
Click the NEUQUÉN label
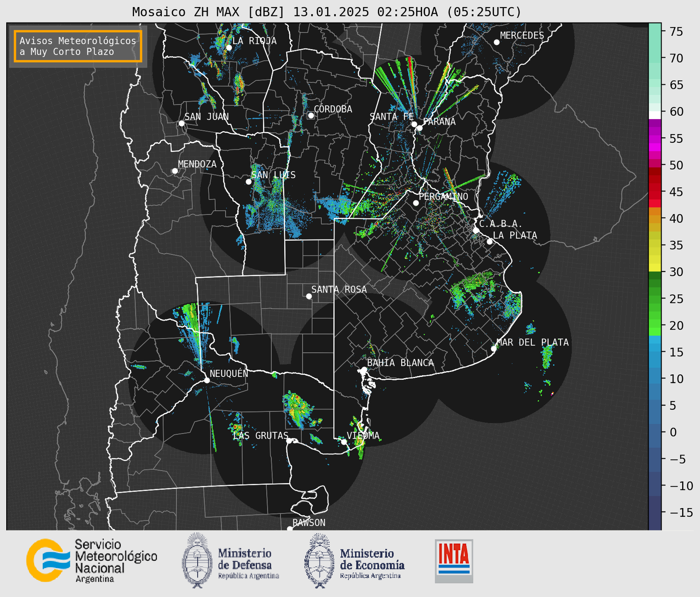pyautogui.click(x=229, y=374)
